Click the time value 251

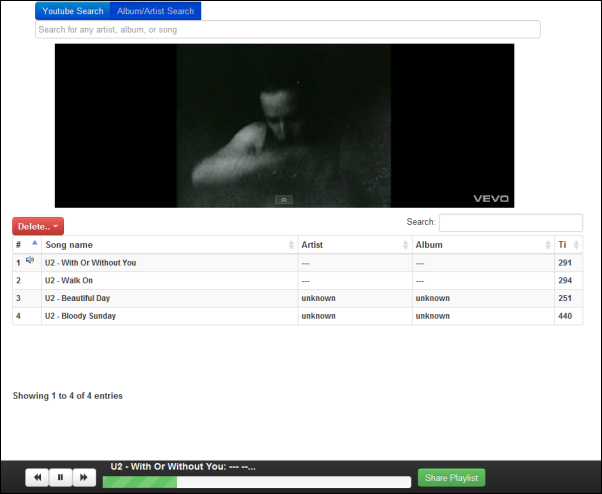coord(565,298)
